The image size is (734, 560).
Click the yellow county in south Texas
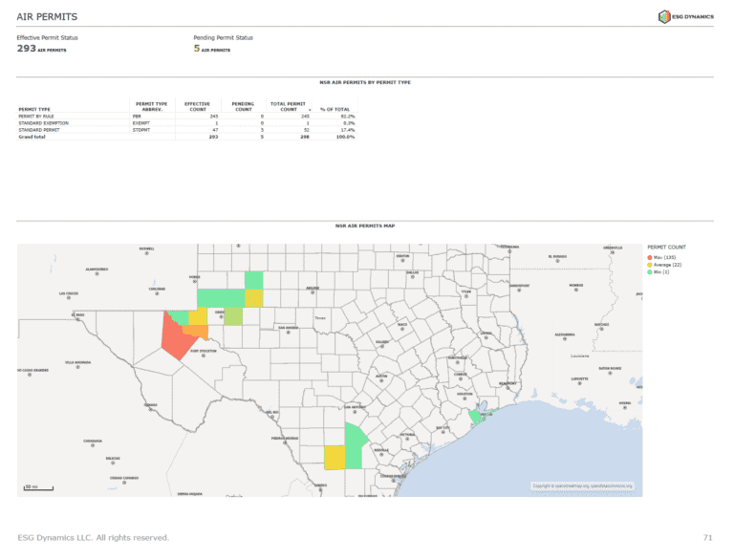coord(335,458)
